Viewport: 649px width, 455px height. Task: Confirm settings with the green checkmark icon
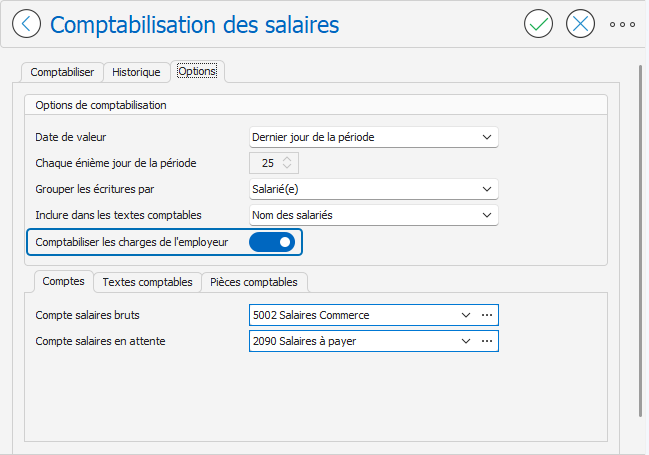538,24
